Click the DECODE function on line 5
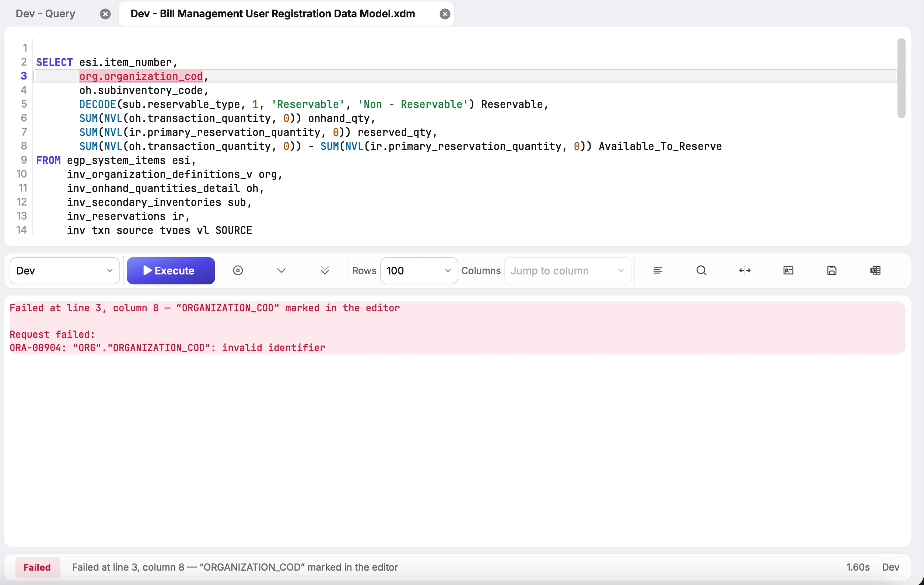Screen dimensions: 924x585 tap(98, 104)
